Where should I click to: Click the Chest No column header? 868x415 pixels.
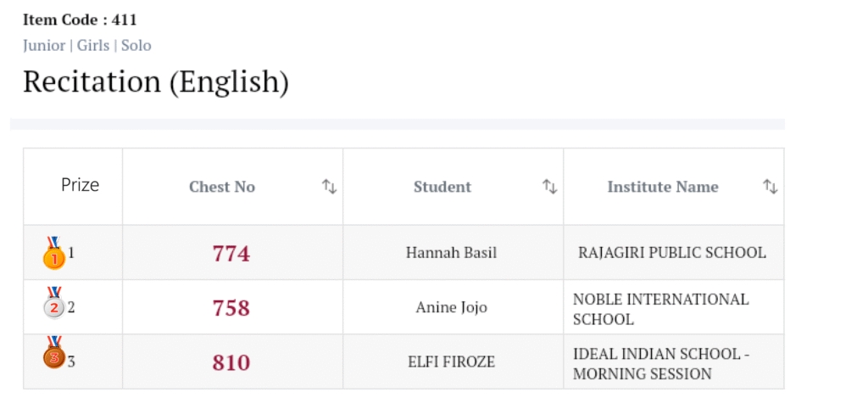(222, 188)
